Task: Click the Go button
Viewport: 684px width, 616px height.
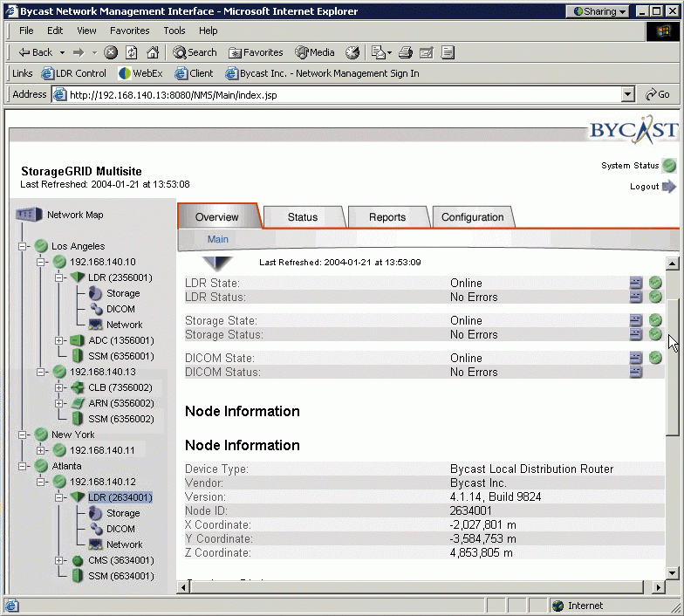Action: [x=658, y=94]
